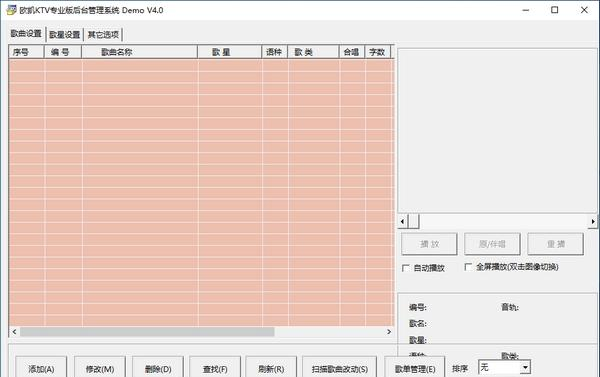Click the 查找(F) button
Viewport: 600px width, 377px height.
pyautogui.click(x=215, y=368)
